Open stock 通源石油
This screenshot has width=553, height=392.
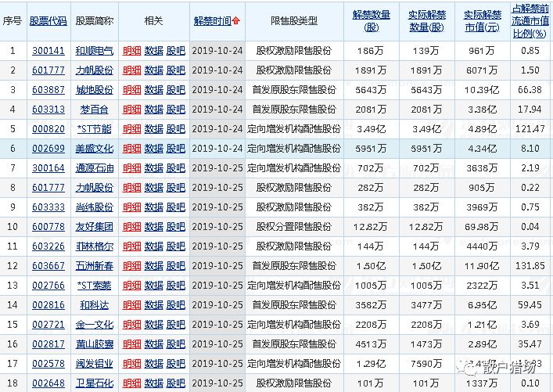coord(95,168)
